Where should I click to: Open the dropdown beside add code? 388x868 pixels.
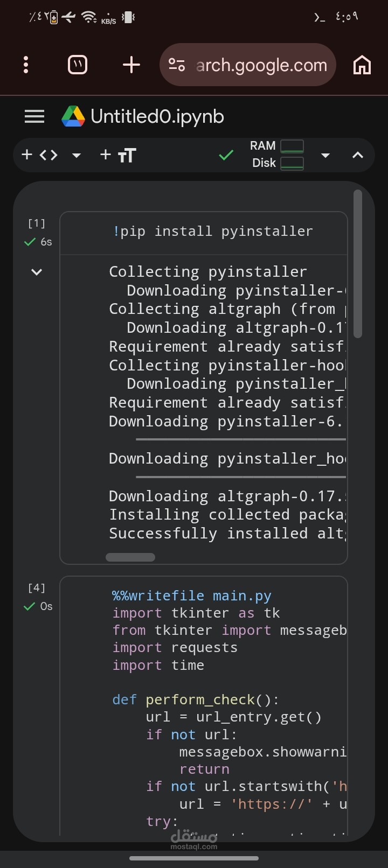pos(77,156)
